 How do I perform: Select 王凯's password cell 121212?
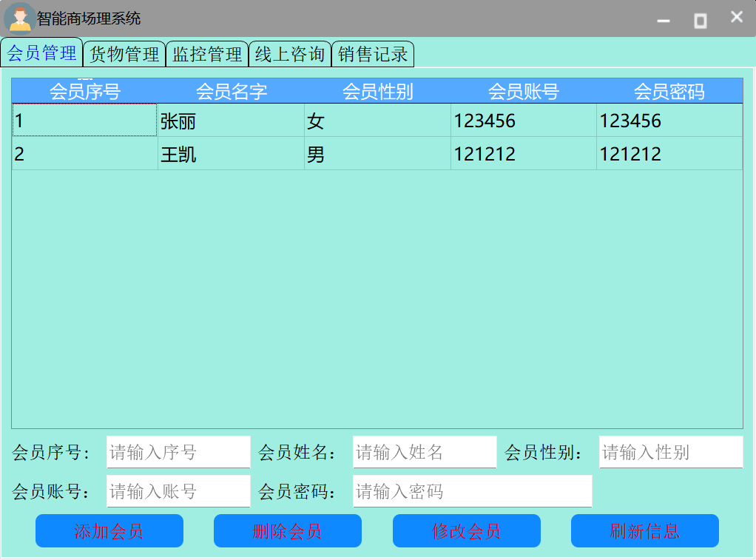click(669, 153)
